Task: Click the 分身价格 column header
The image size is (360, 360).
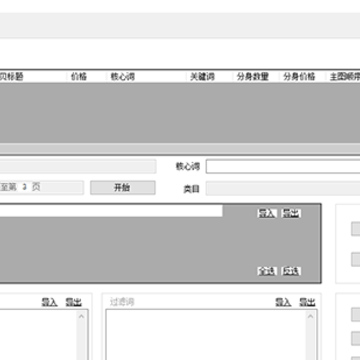Action: point(299,77)
